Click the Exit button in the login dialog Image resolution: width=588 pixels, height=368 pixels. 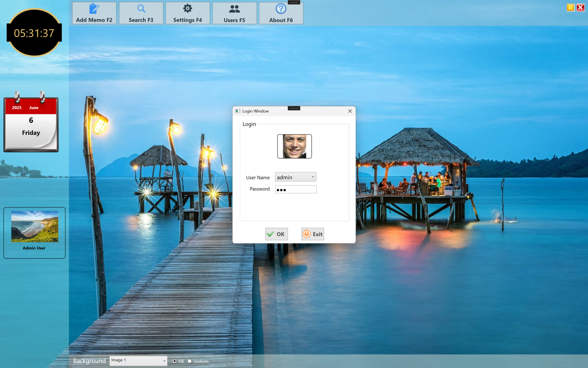tap(312, 234)
